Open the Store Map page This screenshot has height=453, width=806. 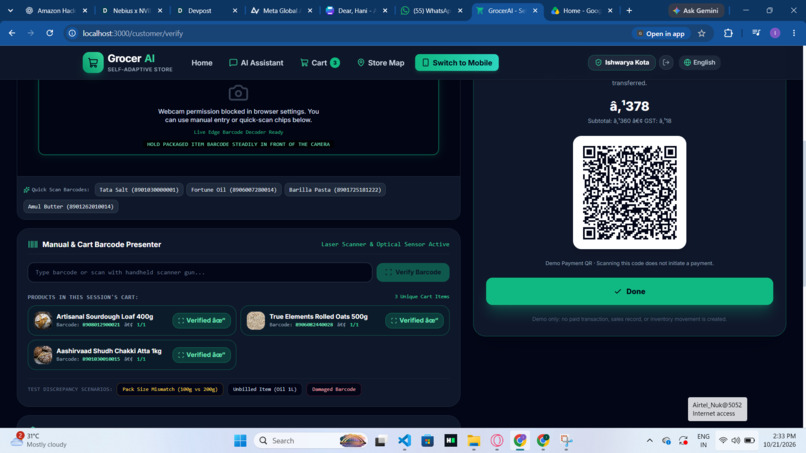(x=380, y=63)
